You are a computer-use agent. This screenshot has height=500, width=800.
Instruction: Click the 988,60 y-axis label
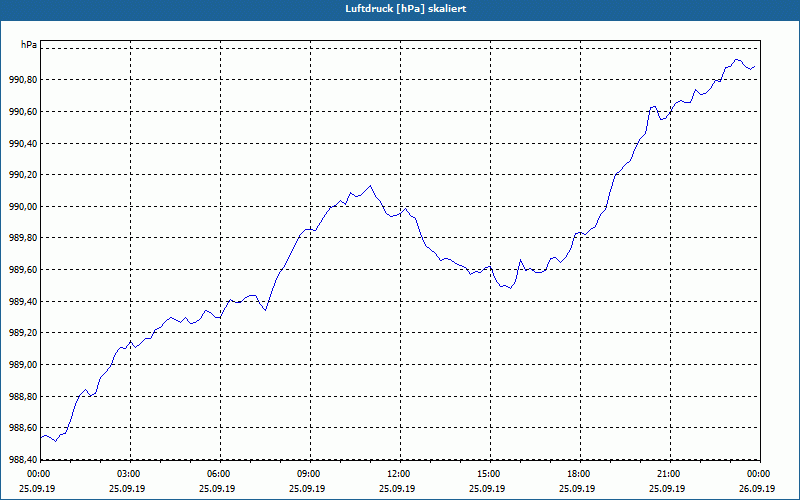click(x=23, y=428)
